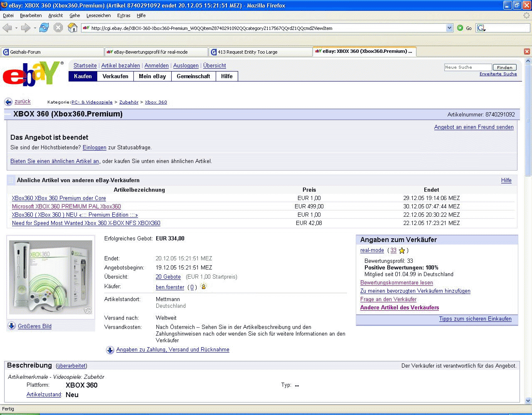This screenshot has height=415, width=532.
Task: Click the Ausloggen link
Action: 186,66
